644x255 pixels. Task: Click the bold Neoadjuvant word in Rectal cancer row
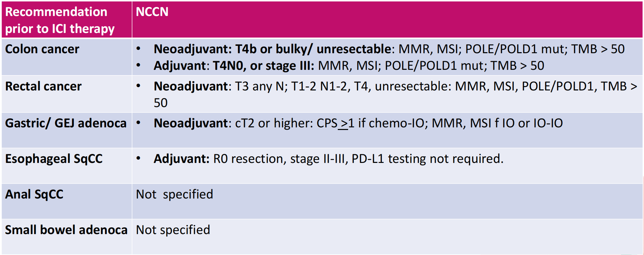point(191,86)
